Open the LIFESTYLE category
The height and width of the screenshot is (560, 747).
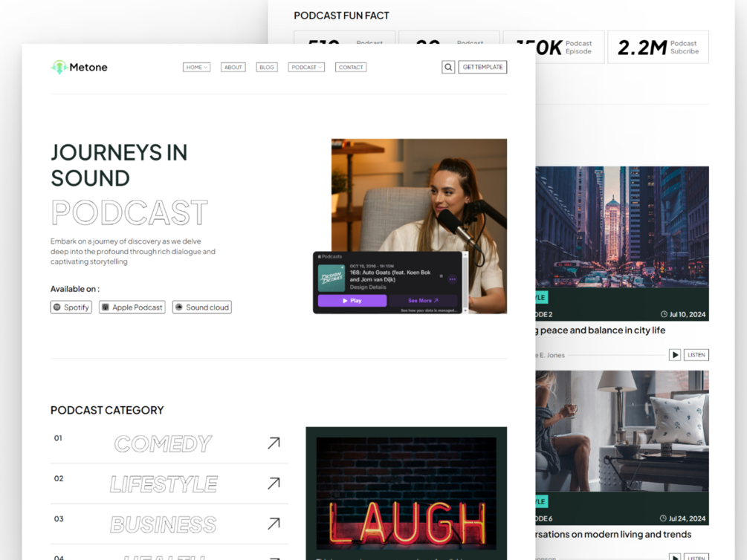tap(163, 484)
